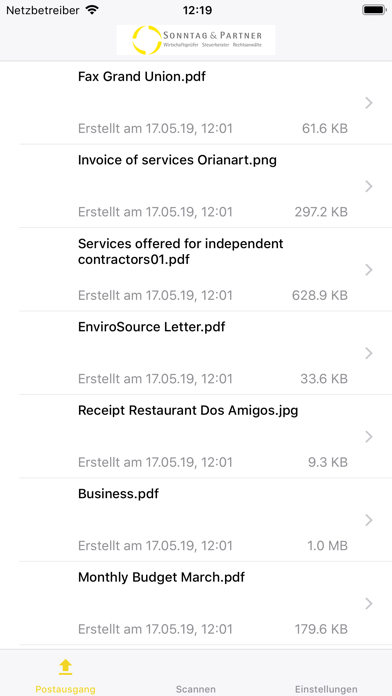Tap chevron next to EnviroSource Letter.pdf
Screen dimensions: 392x696
tap(368, 353)
